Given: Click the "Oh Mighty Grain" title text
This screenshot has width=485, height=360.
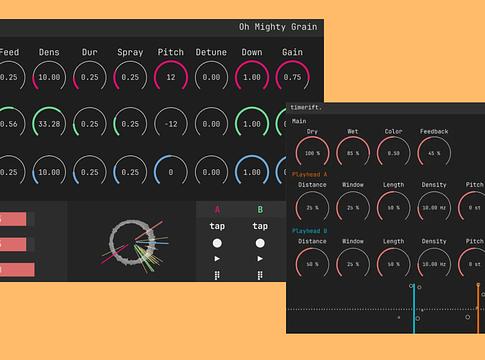Looking at the screenshot, I should click(x=278, y=27).
